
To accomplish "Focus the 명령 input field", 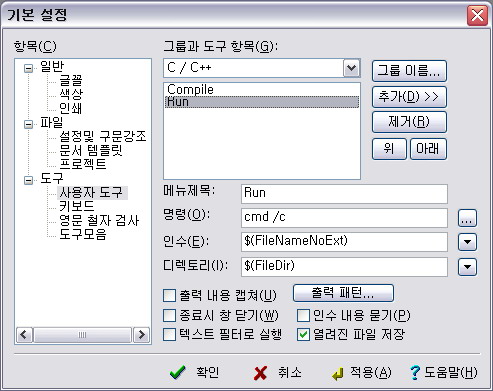I will [344, 218].
